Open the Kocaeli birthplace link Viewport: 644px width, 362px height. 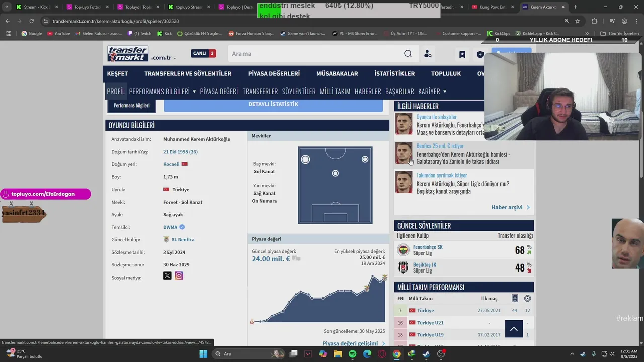pyautogui.click(x=171, y=164)
